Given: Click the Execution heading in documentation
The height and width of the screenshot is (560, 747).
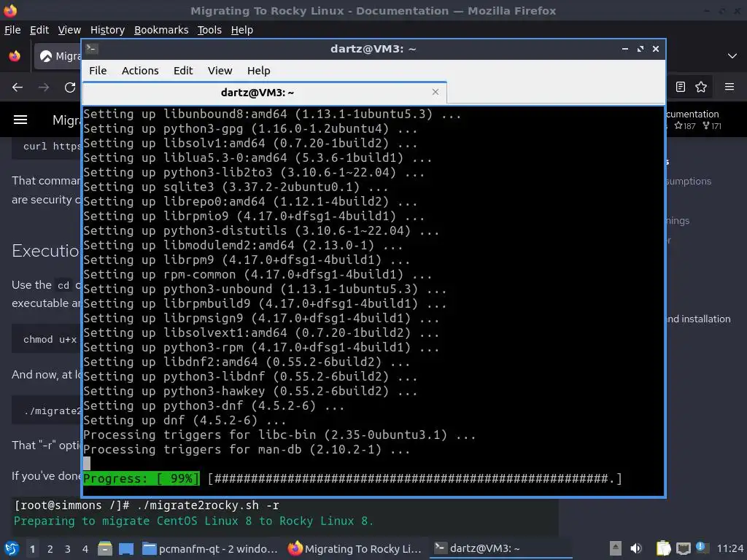Looking at the screenshot, I should [46, 251].
